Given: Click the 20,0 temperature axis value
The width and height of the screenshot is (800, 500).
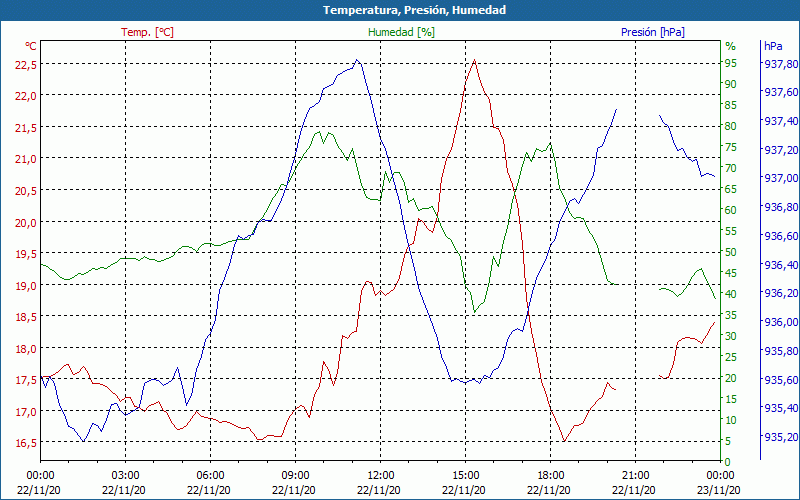Looking at the screenshot, I should tap(26, 222).
